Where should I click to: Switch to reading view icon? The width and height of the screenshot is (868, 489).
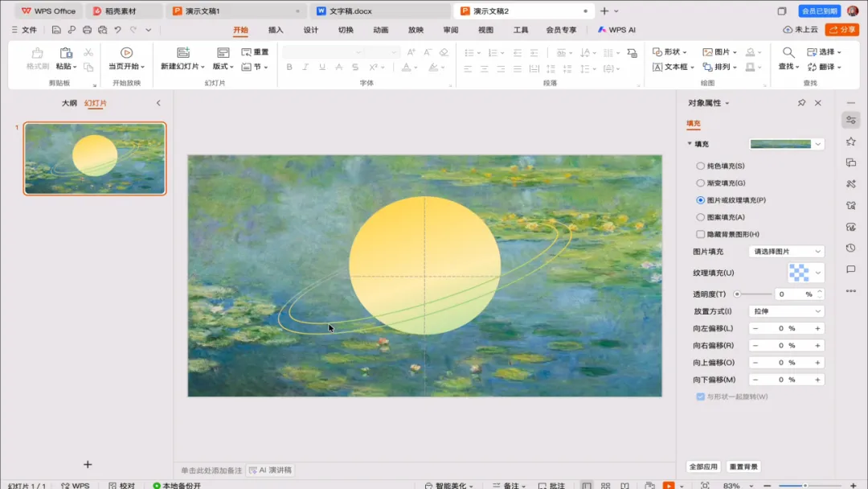point(624,485)
